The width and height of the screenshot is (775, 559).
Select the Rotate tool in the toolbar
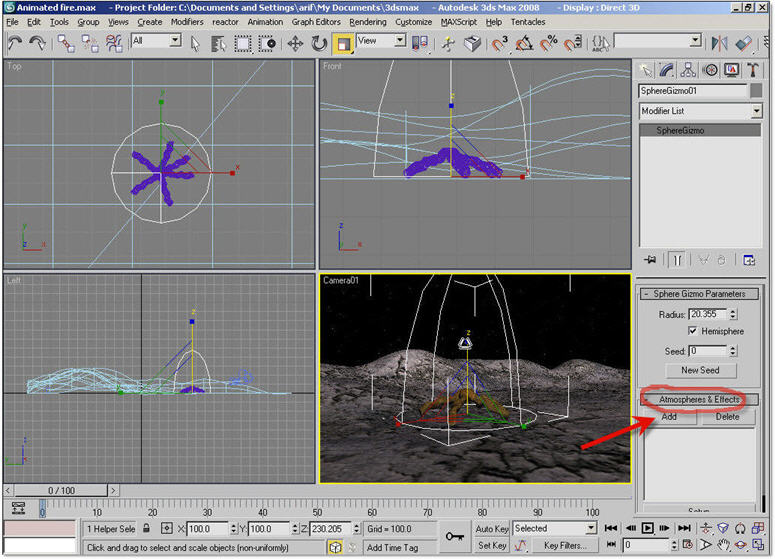pyautogui.click(x=319, y=43)
